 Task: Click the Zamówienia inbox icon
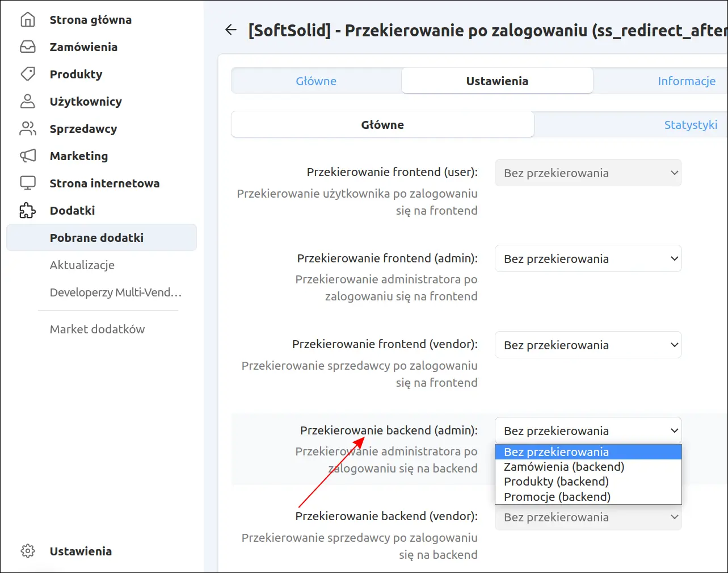[27, 47]
